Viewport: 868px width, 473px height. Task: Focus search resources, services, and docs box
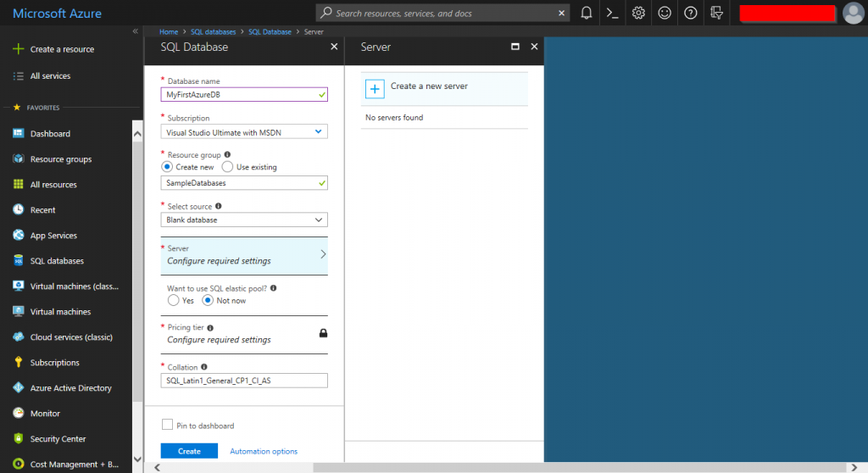[442, 13]
